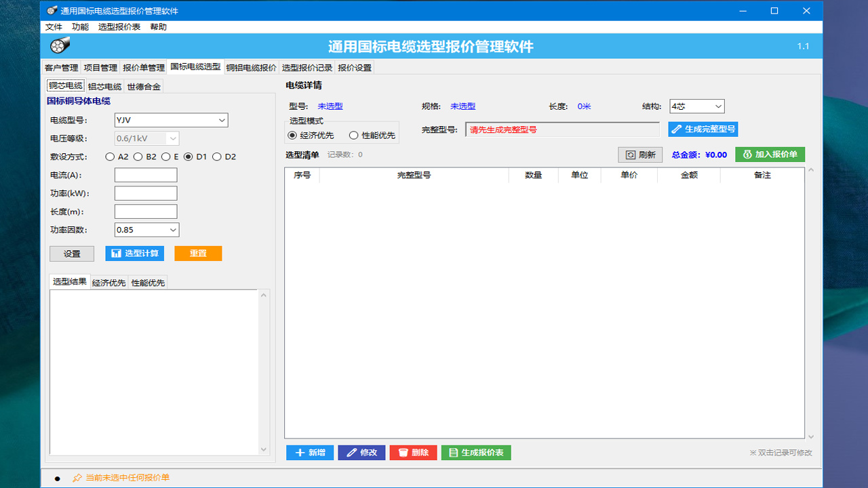The width and height of the screenshot is (868, 488).
Task: Click the 功率(kW) input field
Action: tap(146, 193)
